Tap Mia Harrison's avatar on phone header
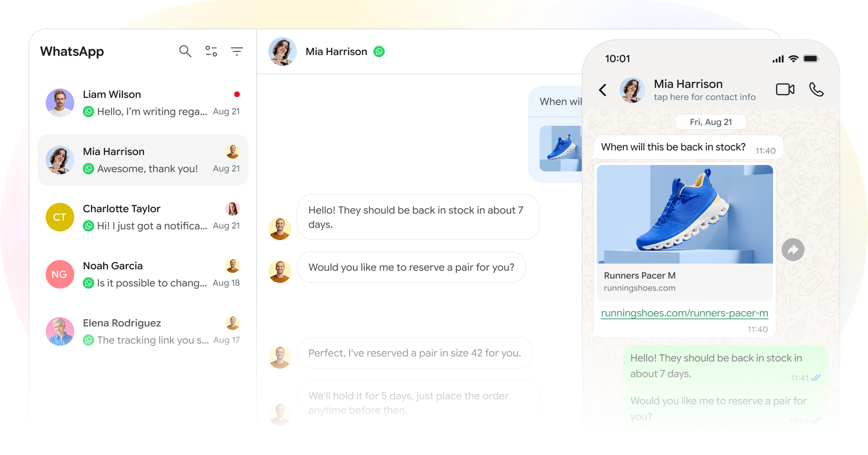The image size is (868, 455). (632, 90)
